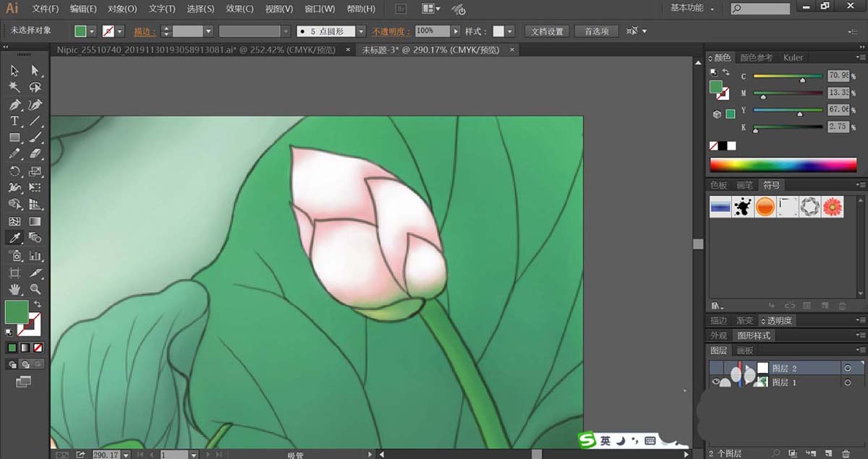The height and width of the screenshot is (459, 868).
Task: Select the Gradient tool
Action: [x=35, y=221]
